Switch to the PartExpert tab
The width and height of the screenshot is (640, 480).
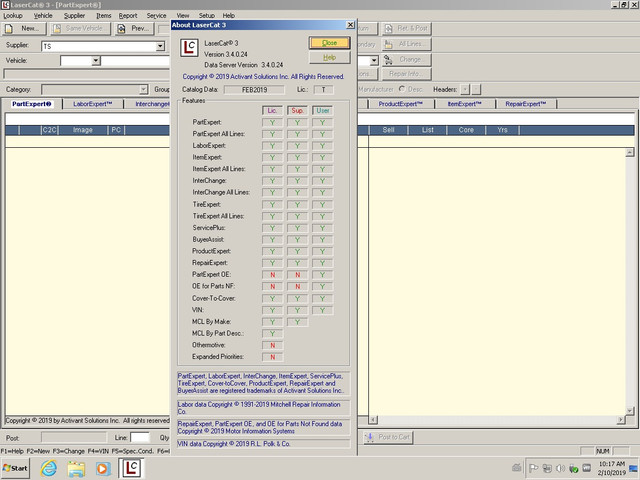[32, 104]
